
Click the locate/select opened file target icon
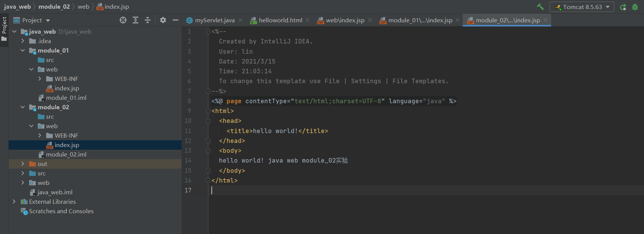pyautogui.click(x=123, y=20)
